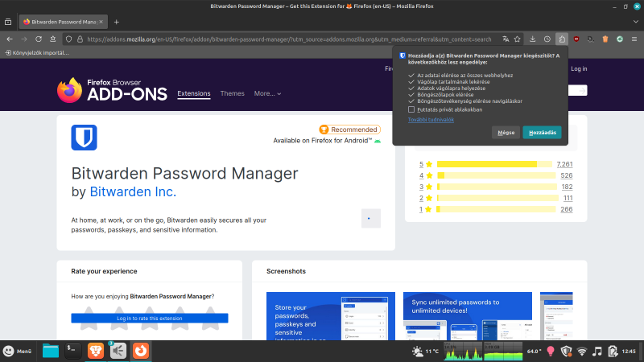
Task: Close the Bitwarden Password Manager tab
Action: click(101, 22)
